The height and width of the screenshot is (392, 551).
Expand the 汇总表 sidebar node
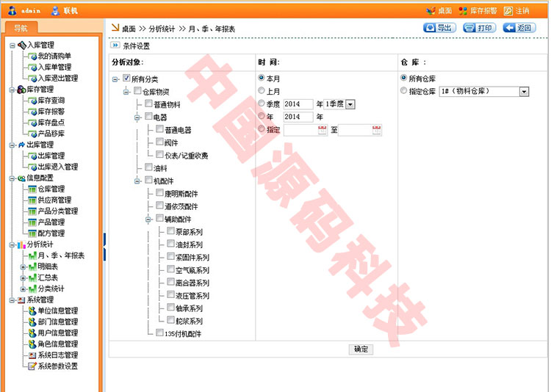click(x=24, y=278)
